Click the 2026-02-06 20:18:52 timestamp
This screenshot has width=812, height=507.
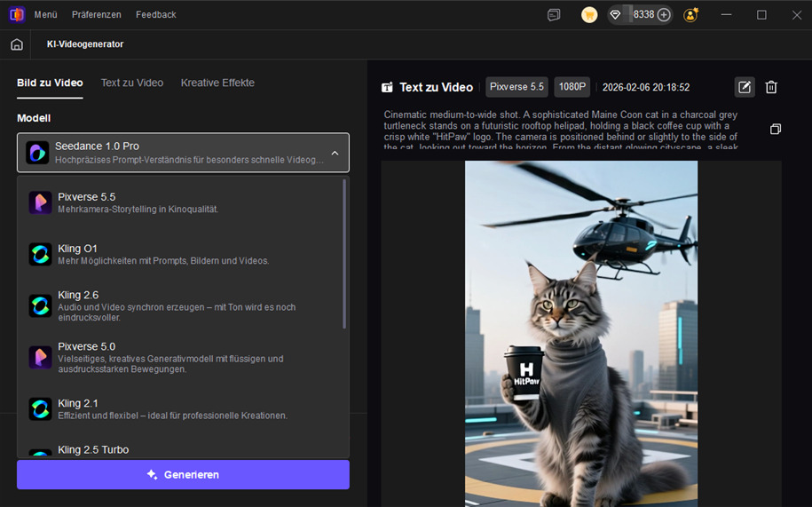[x=646, y=88]
